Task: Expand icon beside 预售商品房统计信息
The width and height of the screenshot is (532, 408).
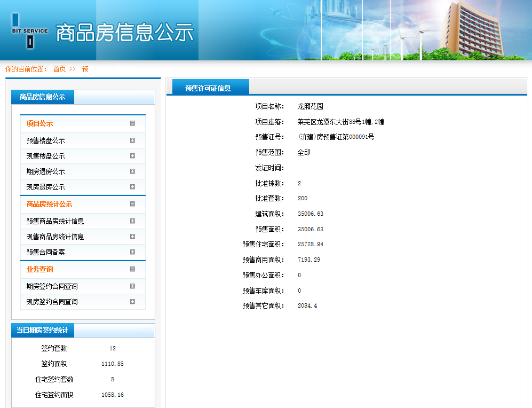Action: (x=133, y=221)
